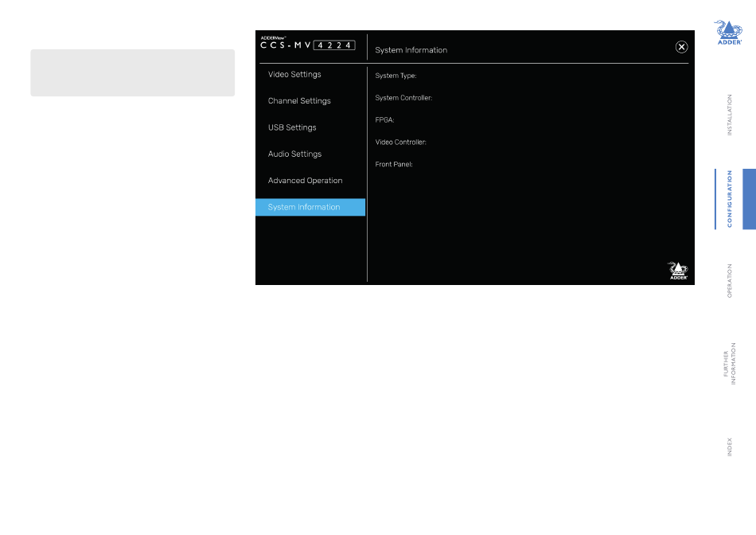Go to the Index side tab
The width and height of the screenshot is (756, 535).
coord(730,447)
